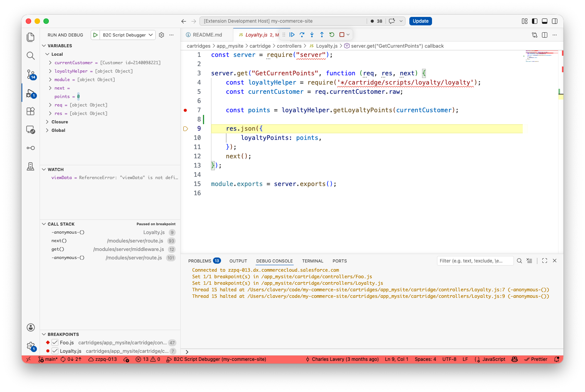Maximize the bottom panel size
Image resolution: width=585 pixels, height=392 pixels.
[x=545, y=261]
